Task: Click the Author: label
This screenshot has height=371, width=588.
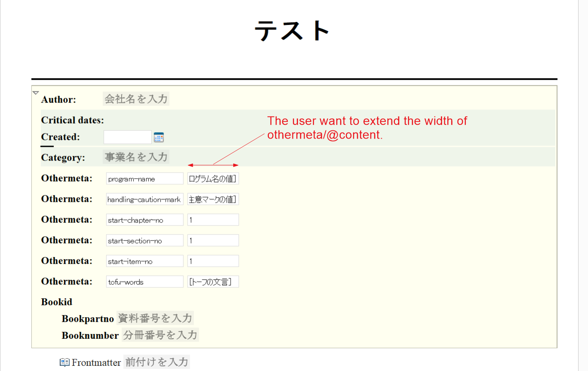Action: (58, 99)
